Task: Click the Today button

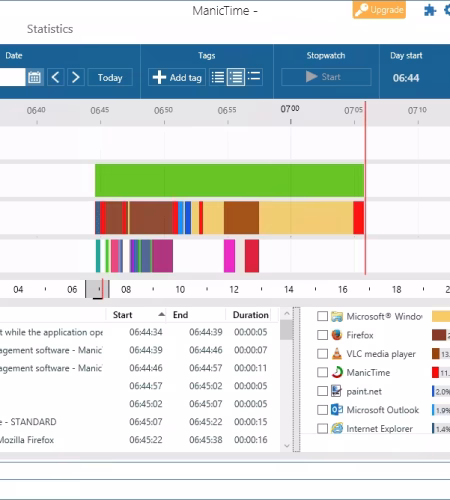Action: coord(110,77)
